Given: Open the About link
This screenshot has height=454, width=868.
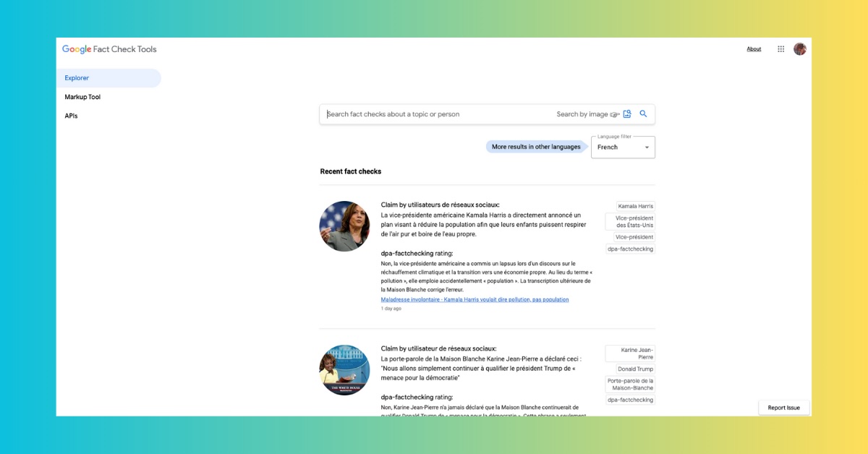Looking at the screenshot, I should 754,49.
